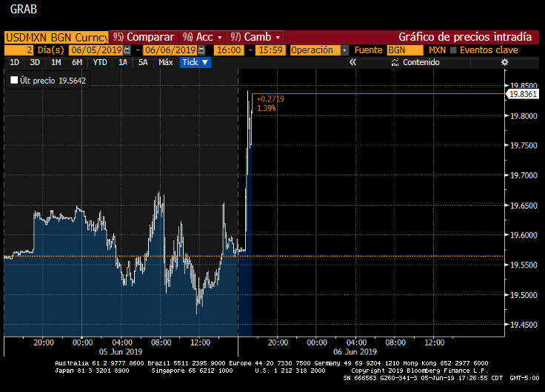Click the 19.8361 price marker label
The height and width of the screenshot is (392, 545).
(x=523, y=94)
